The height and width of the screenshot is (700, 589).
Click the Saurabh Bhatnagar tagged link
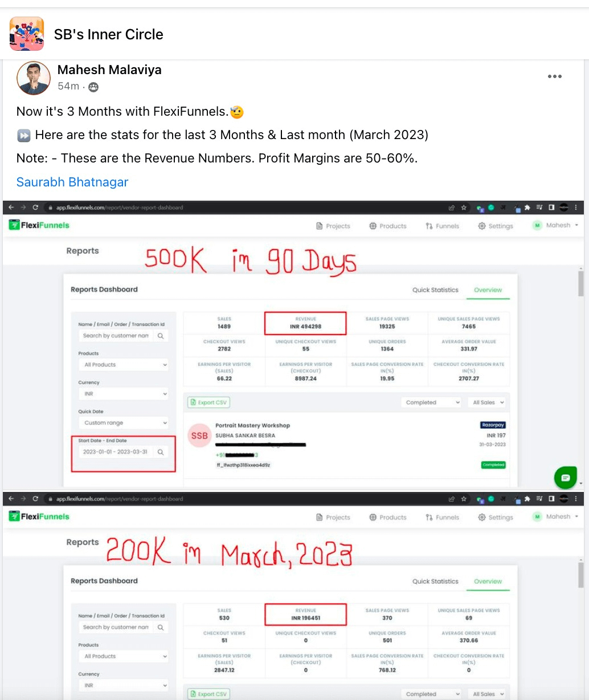72,182
